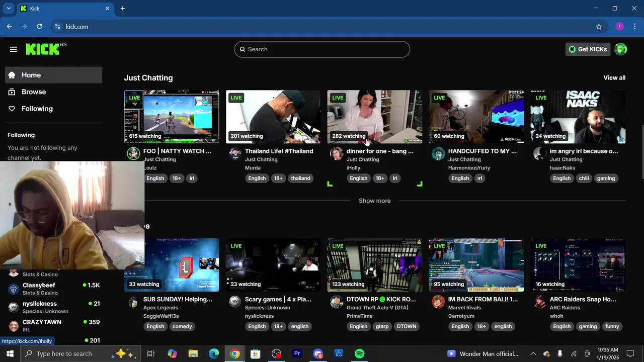Click Classybeef avatar in sidebar
This screenshot has height=362, width=644.
(x=14, y=289)
